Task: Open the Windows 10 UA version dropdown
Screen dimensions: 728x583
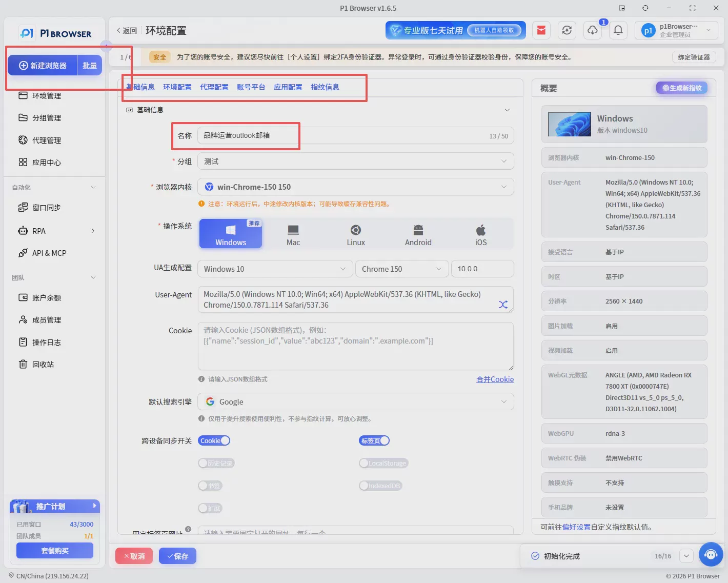Action: coord(275,269)
